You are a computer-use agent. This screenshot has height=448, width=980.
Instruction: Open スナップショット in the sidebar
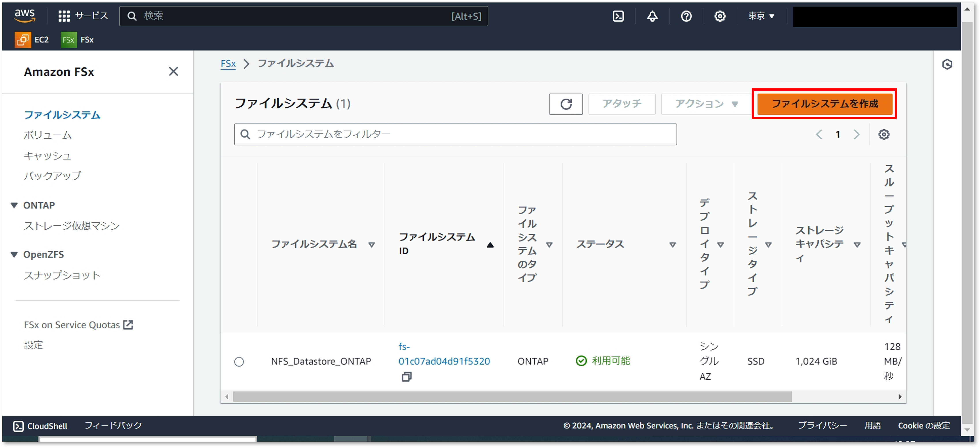point(62,275)
